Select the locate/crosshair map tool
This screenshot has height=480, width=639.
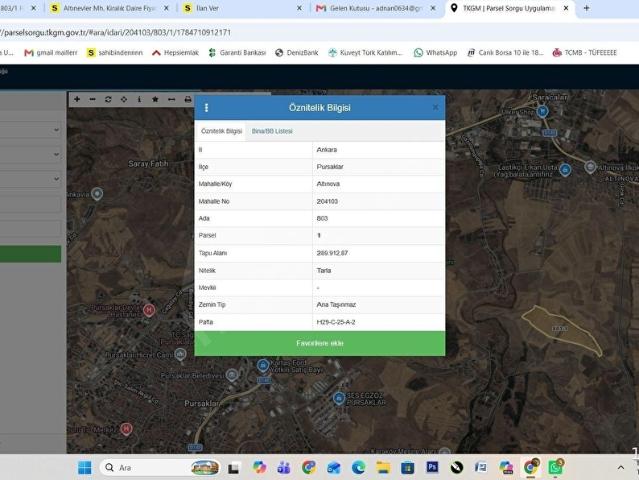124,99
